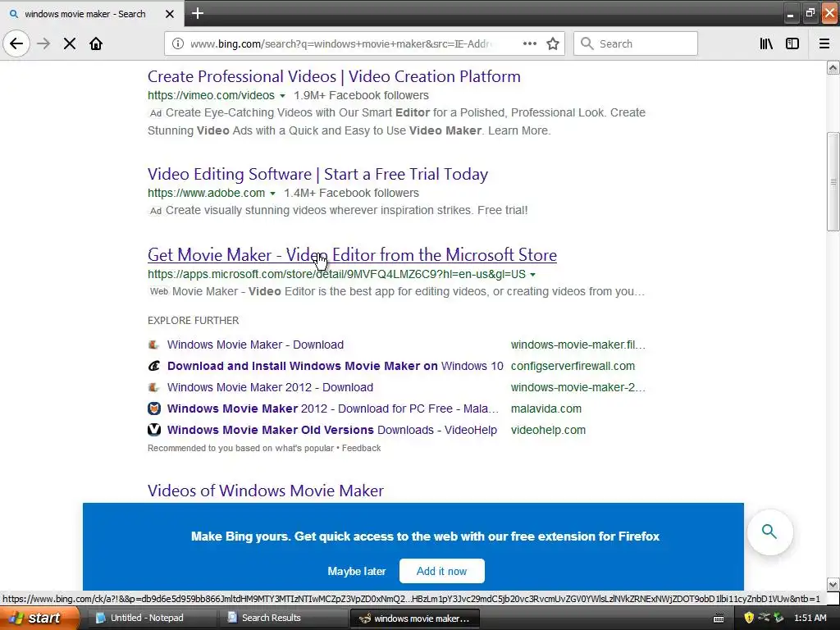840x630 pixels.
Task: Click the configserverfirewall.com domain text
Action: coord(573,366)
